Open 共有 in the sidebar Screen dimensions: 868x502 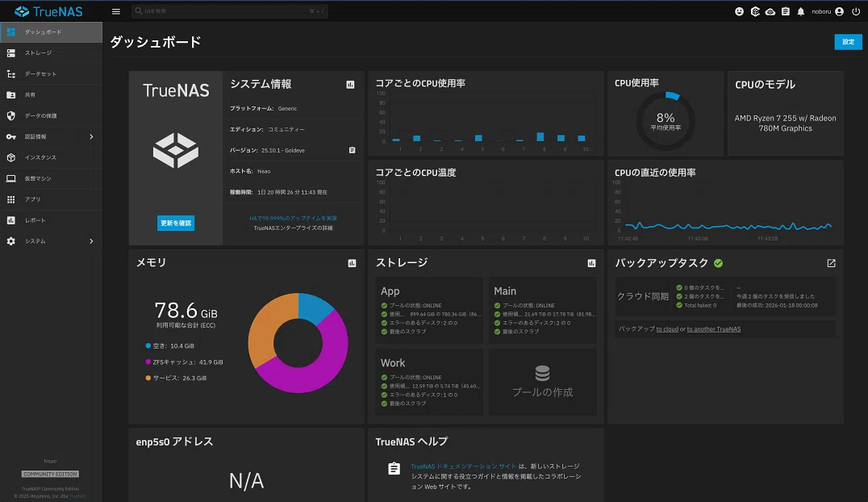[51, 94]
